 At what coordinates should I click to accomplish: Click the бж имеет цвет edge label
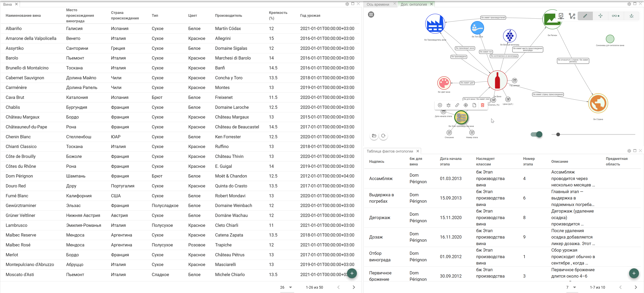click(x=467, y=83)
